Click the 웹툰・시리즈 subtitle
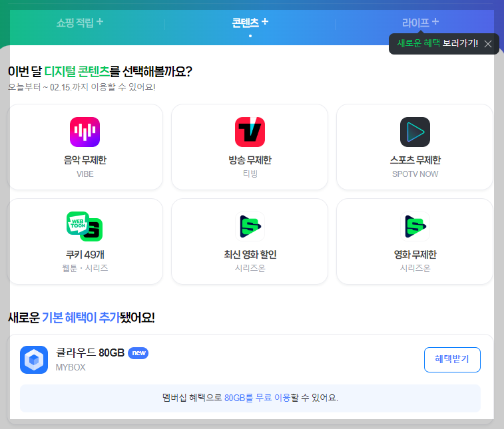Image resolution: width=504 pixels, height=429 pixels. coord(85,268)
